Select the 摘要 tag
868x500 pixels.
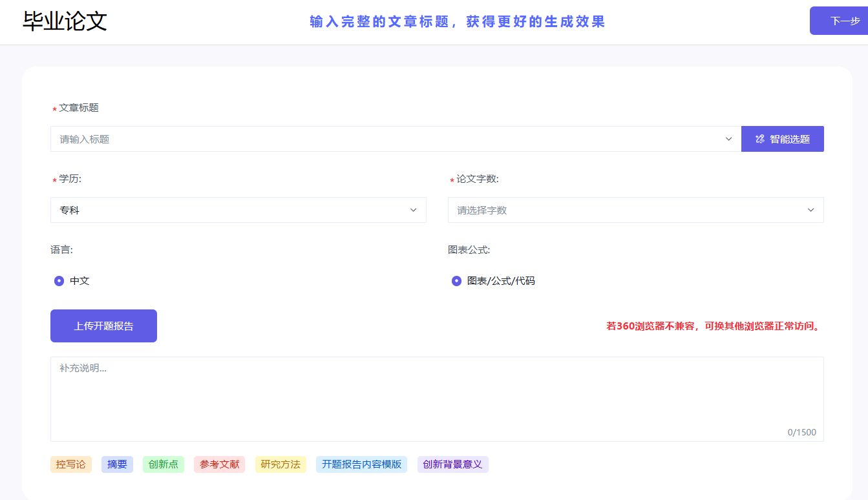(117, 464)
